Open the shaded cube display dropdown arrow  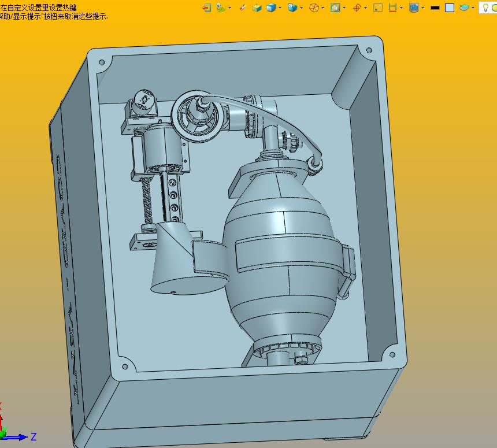pos(280,8)
